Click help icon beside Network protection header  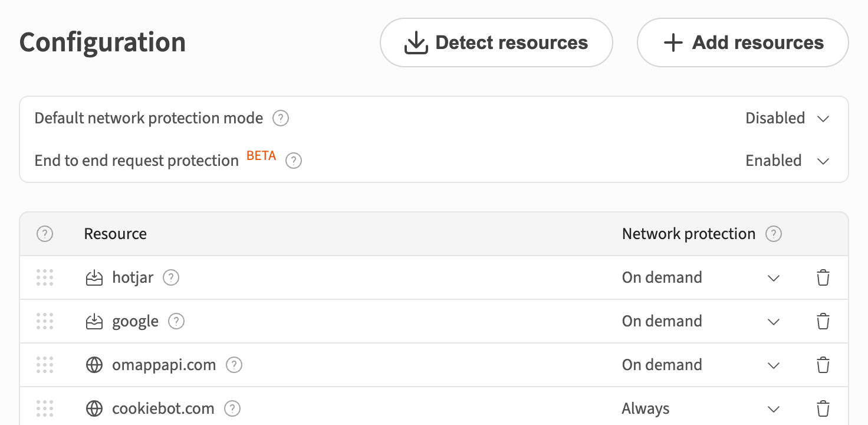pos(774,234)
